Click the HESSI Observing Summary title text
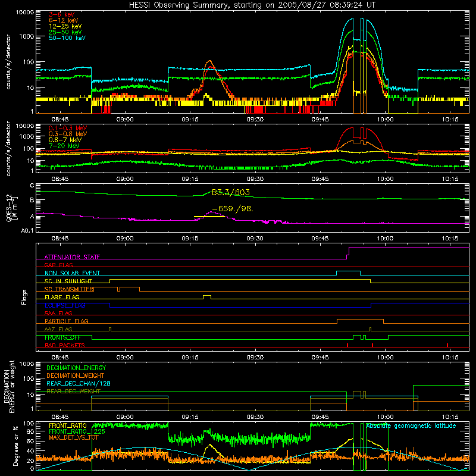Viewport: 476px width, 476px height. click(252, 5)
